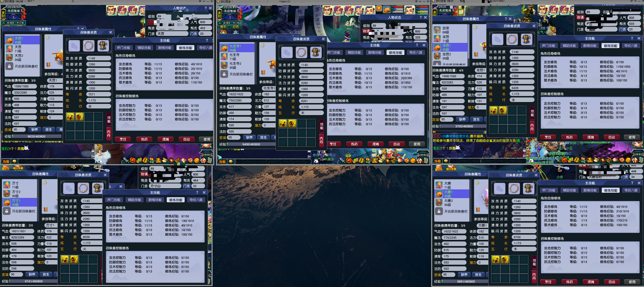The width and height of the screenshot is (644, 287).
Task: Click the grey first equipment slot in the 大唐 window
Action: [499, 188]
